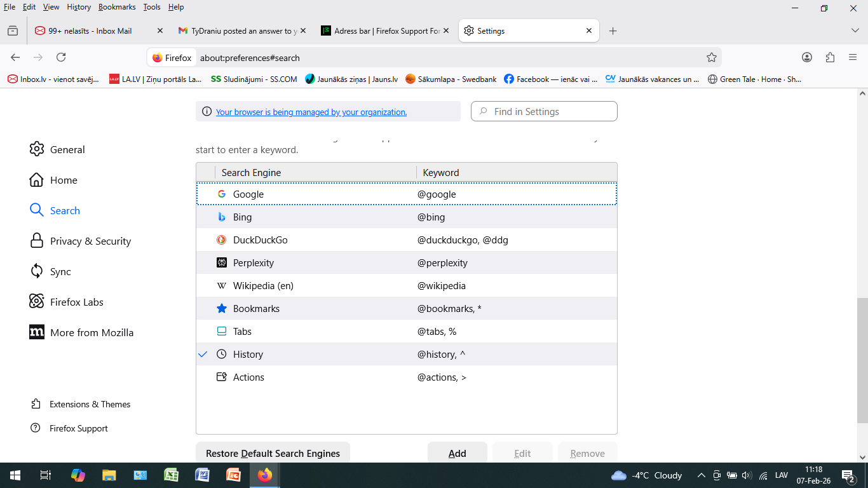Open Task View on the Windows taskbar
Image resolution: width=868 pixels, height=488 pixels.
[x=45, y=475]
